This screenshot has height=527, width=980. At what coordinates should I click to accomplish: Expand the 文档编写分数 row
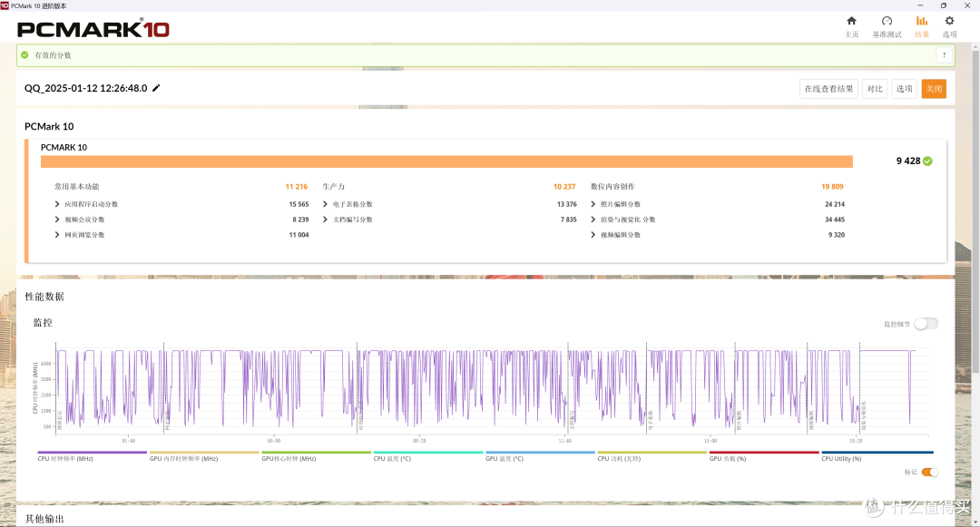tap(325, 220)
